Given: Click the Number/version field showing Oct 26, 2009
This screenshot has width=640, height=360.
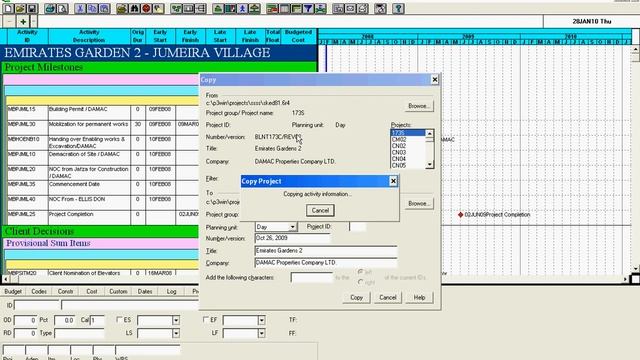Looking at the screenshot, I should 292,238.
